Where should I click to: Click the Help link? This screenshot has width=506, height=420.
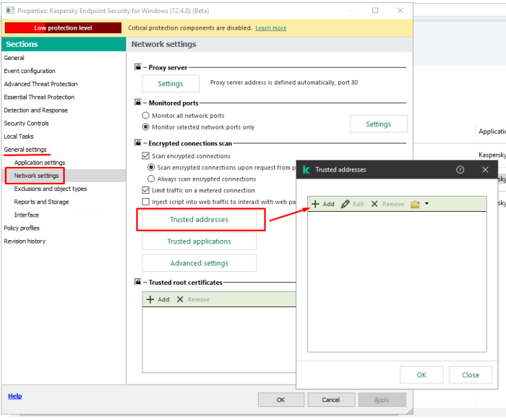(x=15, y=396)
